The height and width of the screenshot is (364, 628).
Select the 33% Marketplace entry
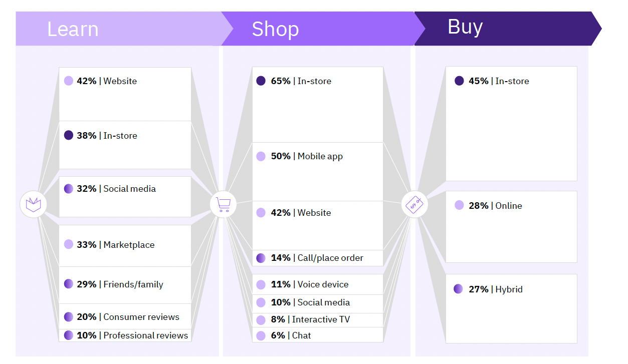pos(125,245)
